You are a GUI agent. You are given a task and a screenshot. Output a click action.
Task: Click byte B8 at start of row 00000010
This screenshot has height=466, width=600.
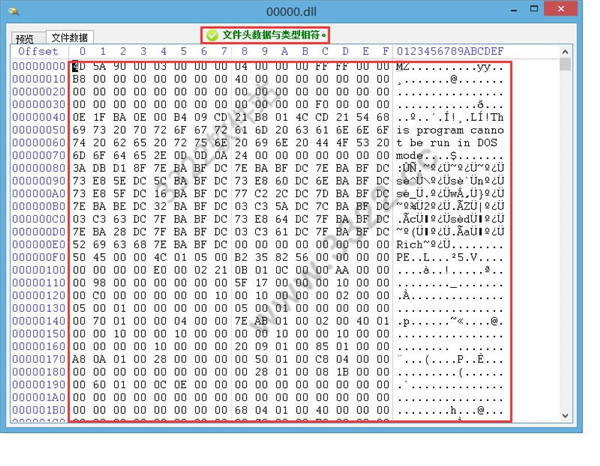coord(79,79)
